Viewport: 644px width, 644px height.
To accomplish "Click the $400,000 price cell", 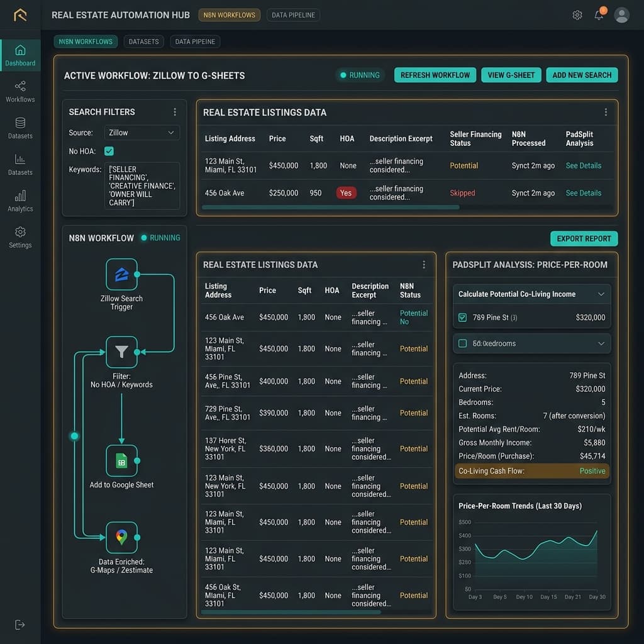I will tap(274, 381).
